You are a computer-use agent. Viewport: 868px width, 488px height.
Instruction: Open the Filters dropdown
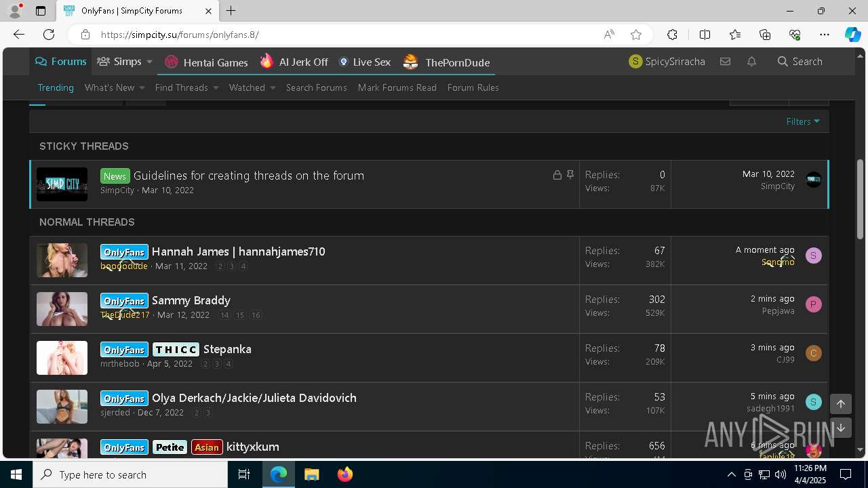click(803, 121)
